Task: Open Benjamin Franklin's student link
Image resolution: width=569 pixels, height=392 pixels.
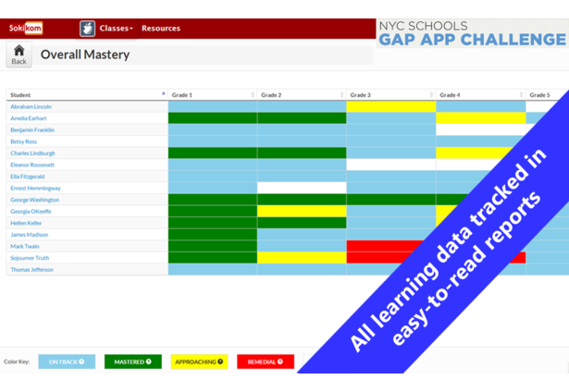Action: [x=32, y=129]
